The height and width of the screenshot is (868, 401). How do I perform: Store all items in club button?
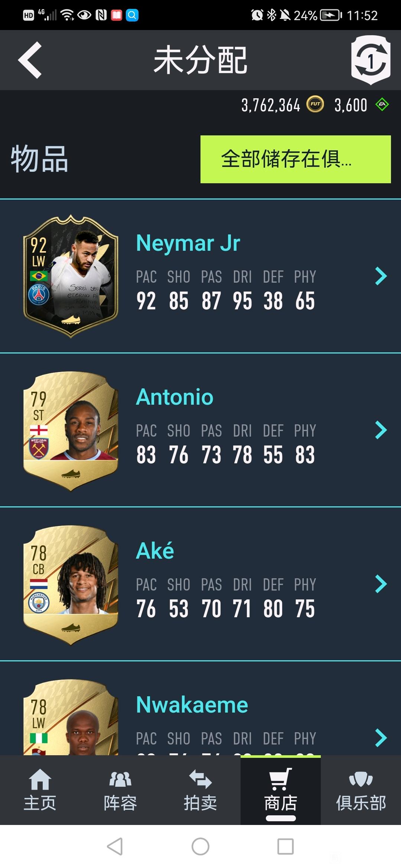pos(296,159)
